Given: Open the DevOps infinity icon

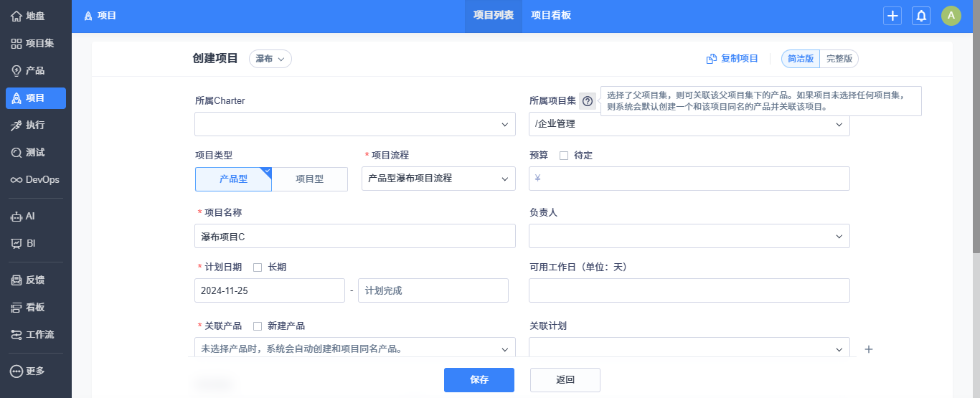Looking at the screenshot, I should 17,180.
